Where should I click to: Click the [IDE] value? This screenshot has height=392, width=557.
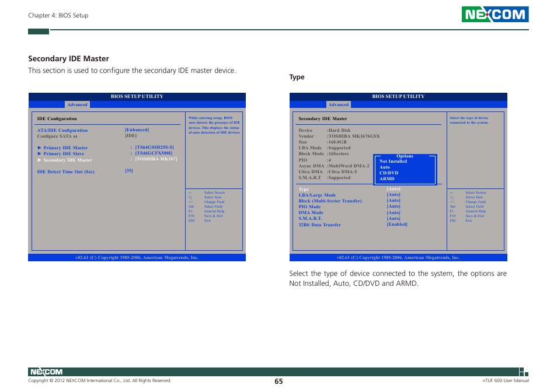pyautogui.click(x=131, y=135)
